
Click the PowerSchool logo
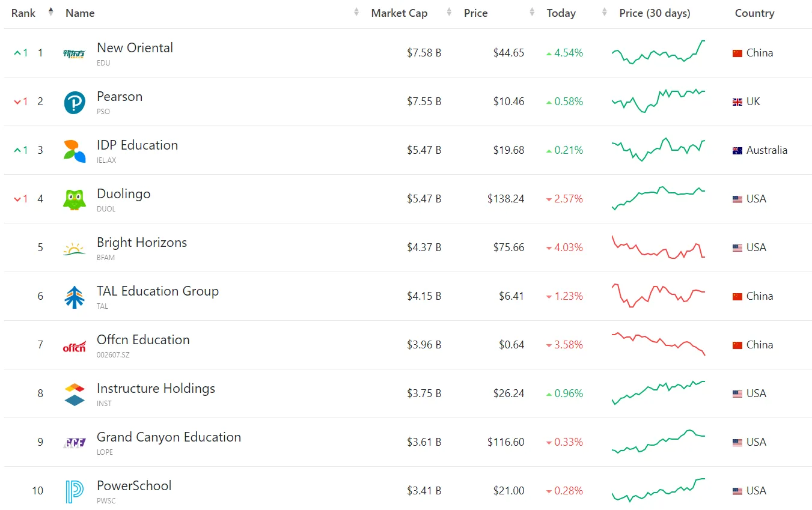click(75, 492)
